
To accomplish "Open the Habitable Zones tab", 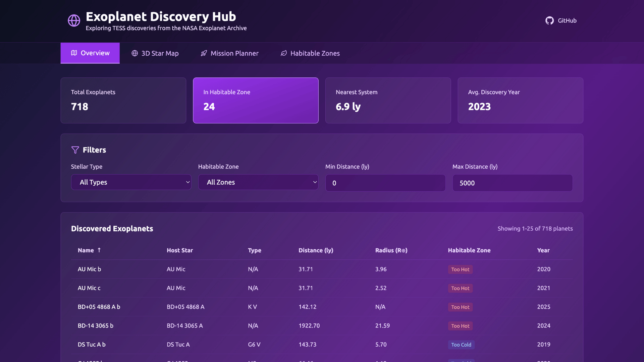I will (x=310, y=53).
